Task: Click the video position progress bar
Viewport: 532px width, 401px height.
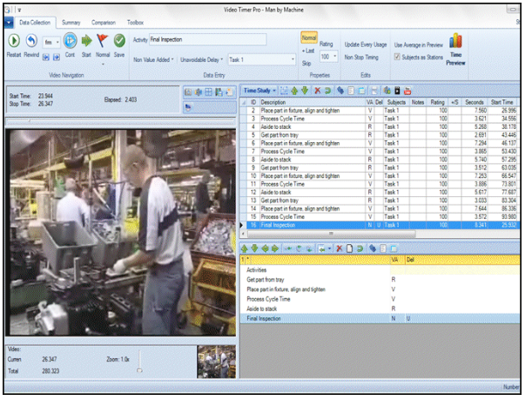Action: (x=120, y=120)
